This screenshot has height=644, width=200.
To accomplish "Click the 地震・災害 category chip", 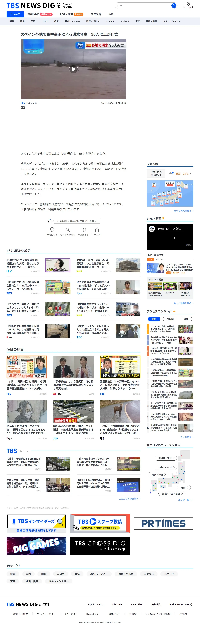I will pyautogui.click(x=32, y=581).
